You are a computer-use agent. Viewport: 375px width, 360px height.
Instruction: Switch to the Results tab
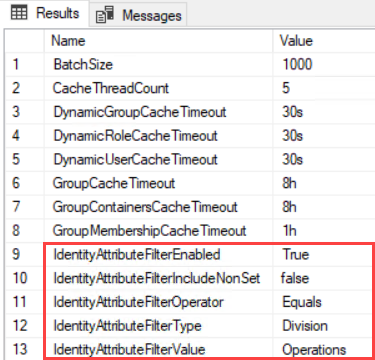(x=45, y=13)
